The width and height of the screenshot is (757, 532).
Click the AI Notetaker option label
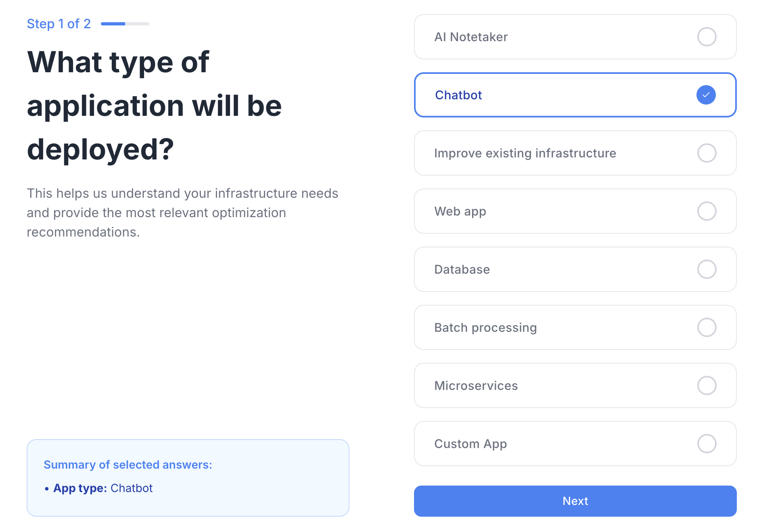click(x=471, y=37)
